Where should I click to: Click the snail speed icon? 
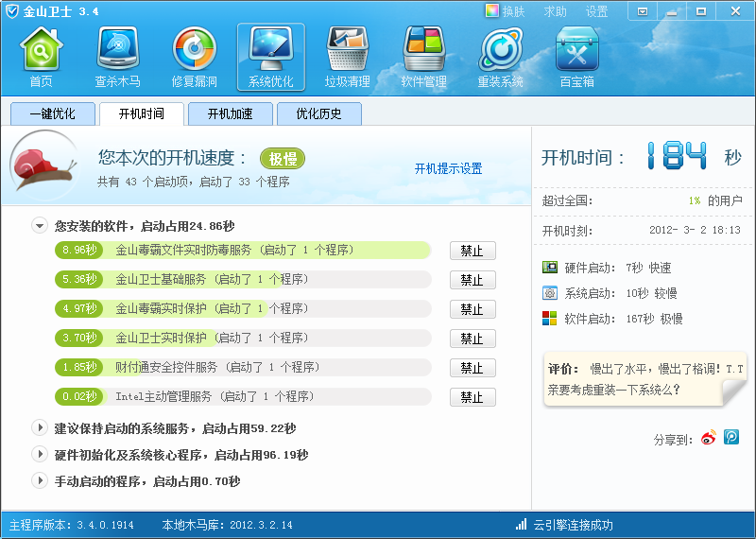pyautogui.click(x=43, y=166)
